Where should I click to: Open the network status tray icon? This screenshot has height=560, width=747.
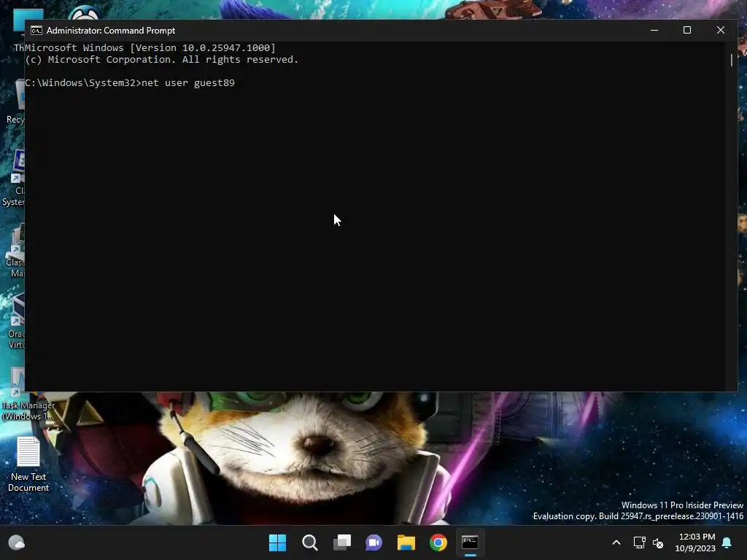tap(639, 542)
